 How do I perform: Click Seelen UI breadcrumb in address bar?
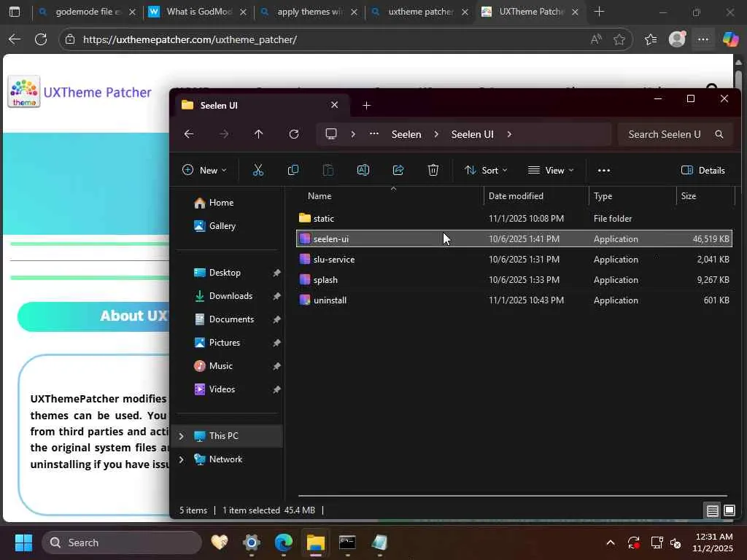pyautogui.click(x=472, y=134)
